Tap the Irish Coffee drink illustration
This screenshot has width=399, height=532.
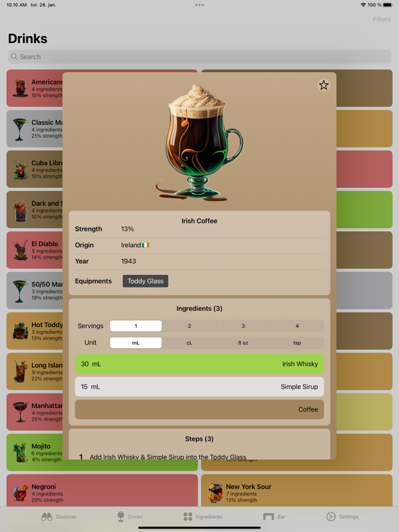(199, 143)
